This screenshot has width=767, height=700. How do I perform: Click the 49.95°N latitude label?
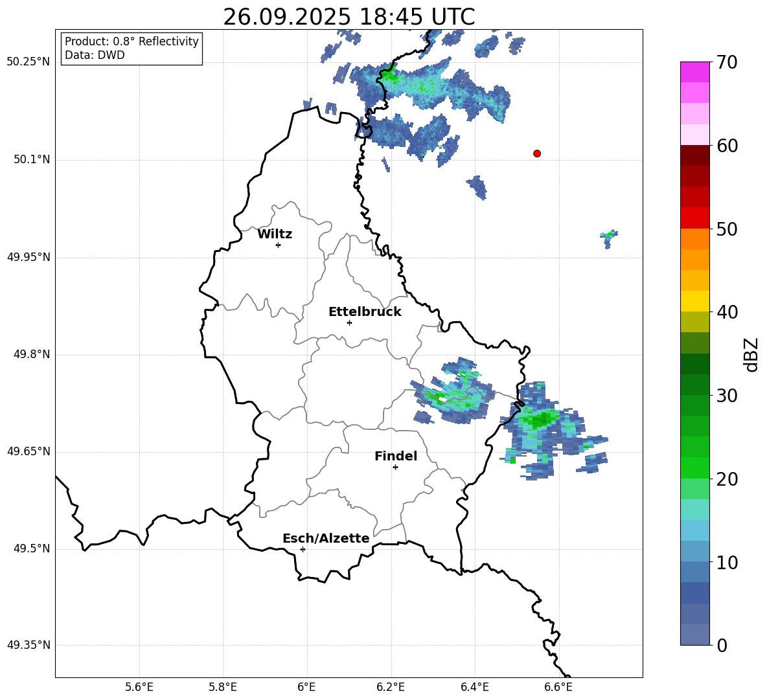coord(29,257)
